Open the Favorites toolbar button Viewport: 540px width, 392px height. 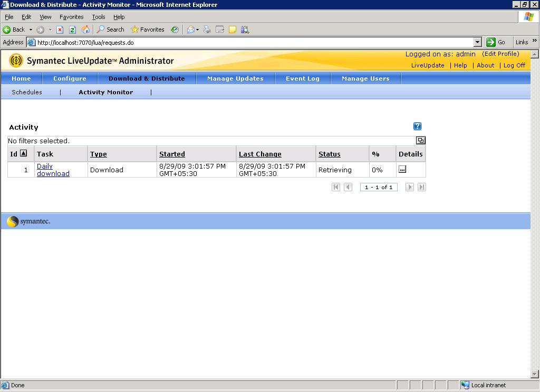click(148, 30)
